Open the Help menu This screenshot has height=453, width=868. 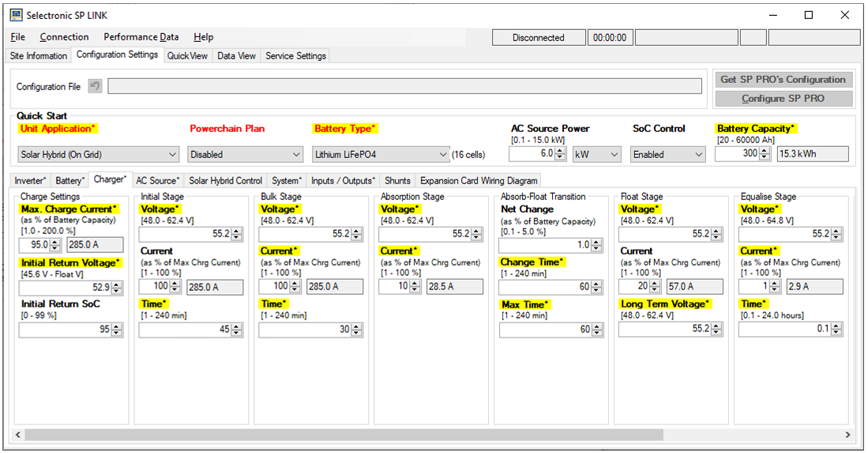[203, 37]
